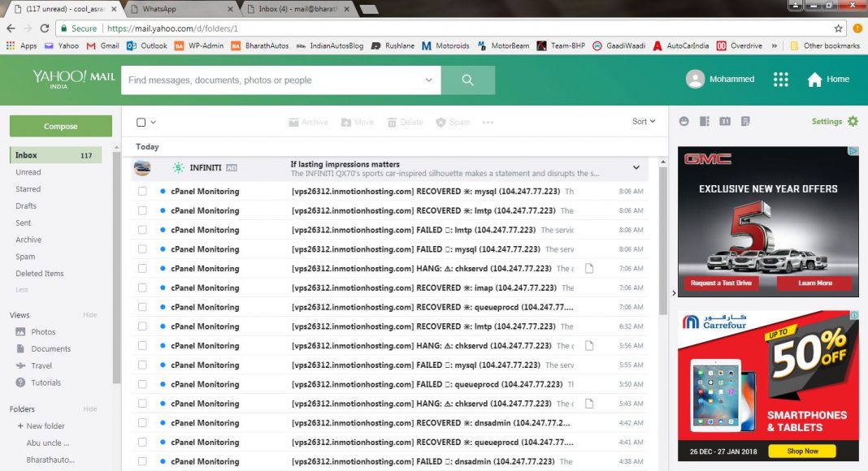Open the Yahoo apps grid icon

(780, 80)
